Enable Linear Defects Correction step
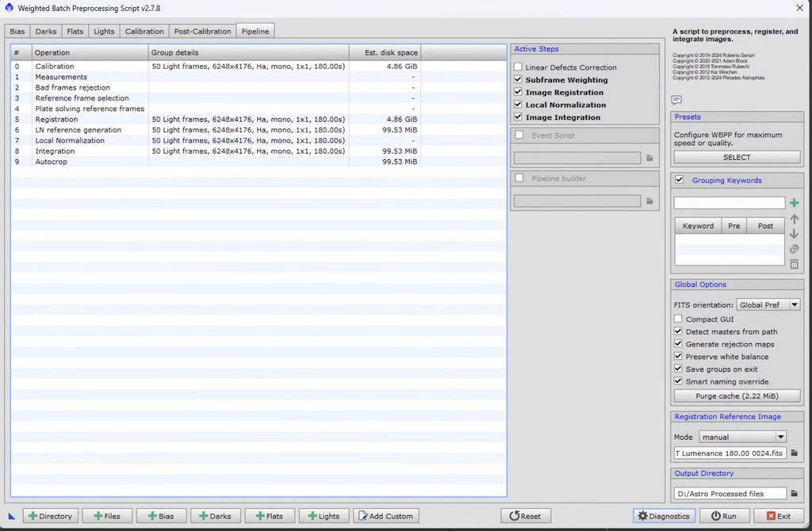This screenshot has width=812, height=531. pos(518,67)
